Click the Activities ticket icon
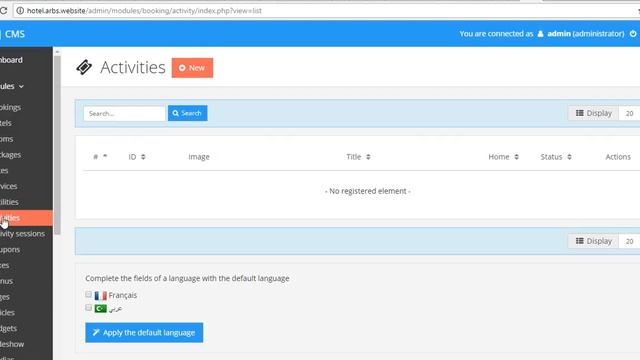 pyautogui.click(x=84, y=67)
